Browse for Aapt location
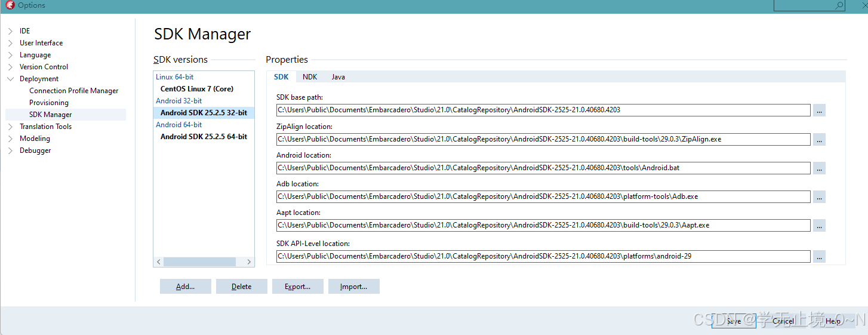 (819, 225)
